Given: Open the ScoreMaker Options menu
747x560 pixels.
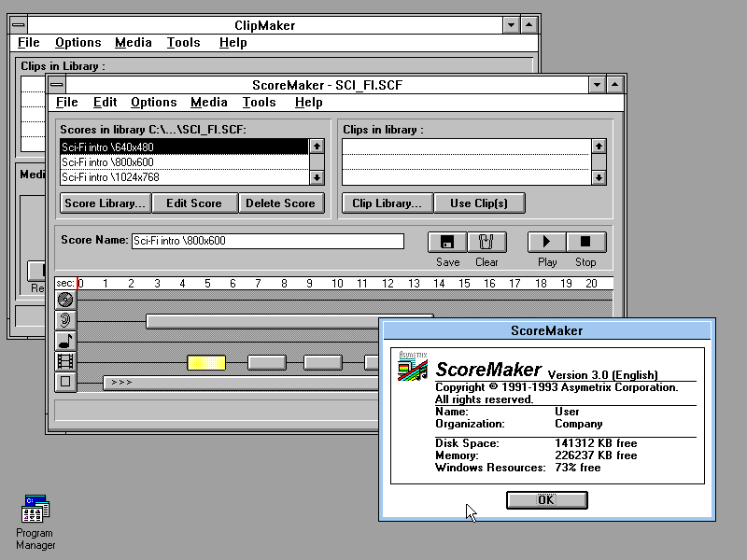Looking at the screenshot, I should [154, 103].
